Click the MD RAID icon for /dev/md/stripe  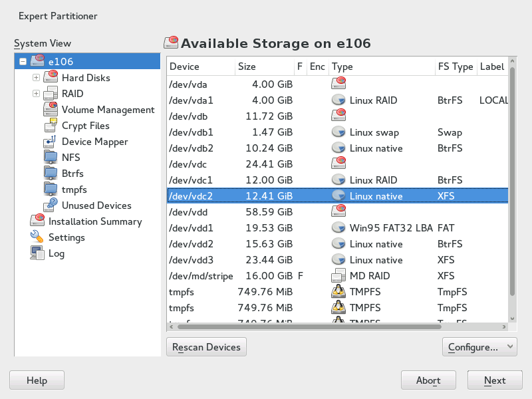pos(339,276)
